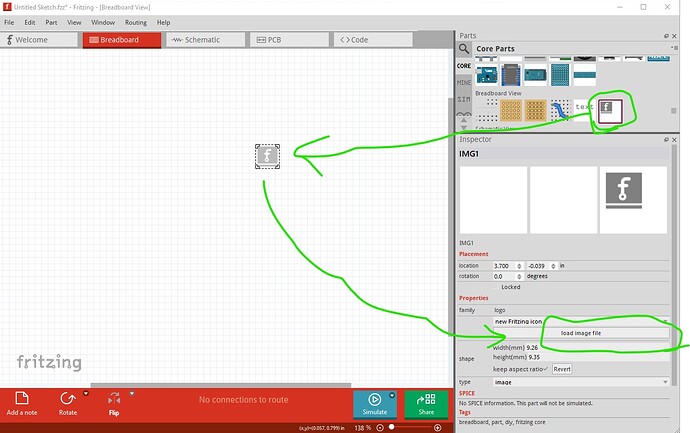Select the blue perfboard grid part

(x=560, y=74)
